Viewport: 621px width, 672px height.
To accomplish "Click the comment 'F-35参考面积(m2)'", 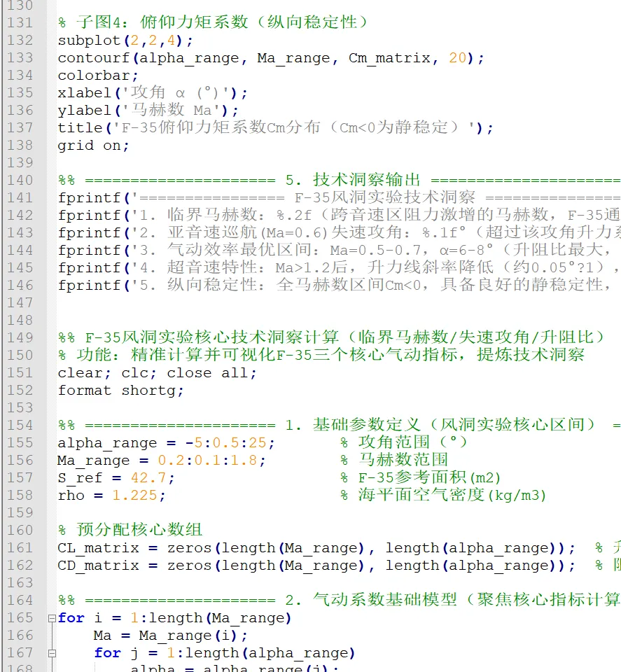I will [x=421, y=477].
